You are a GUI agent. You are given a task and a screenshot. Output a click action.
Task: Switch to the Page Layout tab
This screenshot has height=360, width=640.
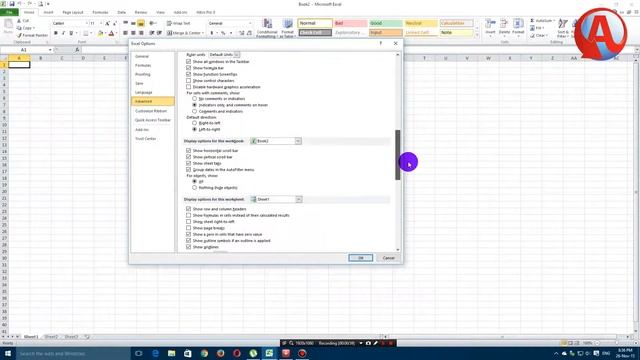73,12
